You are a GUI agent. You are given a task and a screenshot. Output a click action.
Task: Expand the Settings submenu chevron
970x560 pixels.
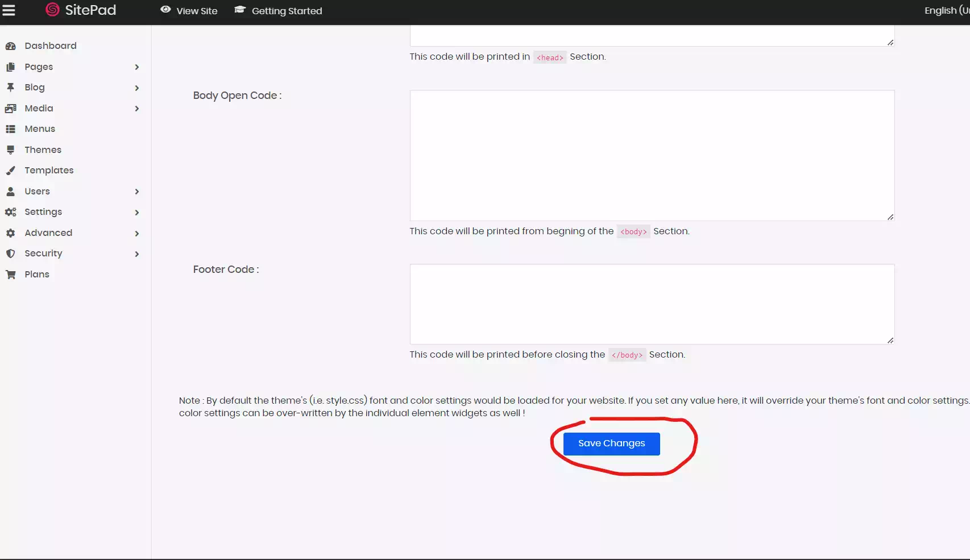[137, 212]
